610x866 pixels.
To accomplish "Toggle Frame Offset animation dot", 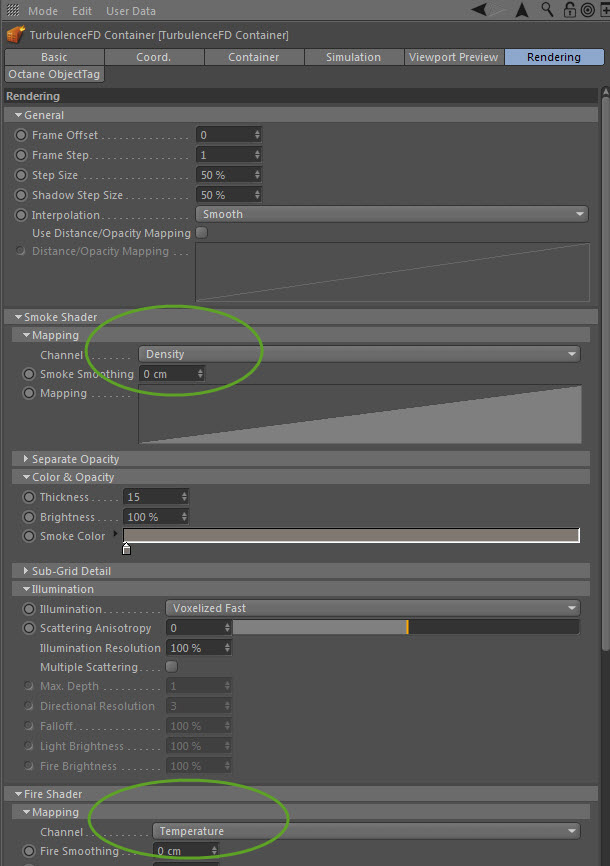I will 21,135.
